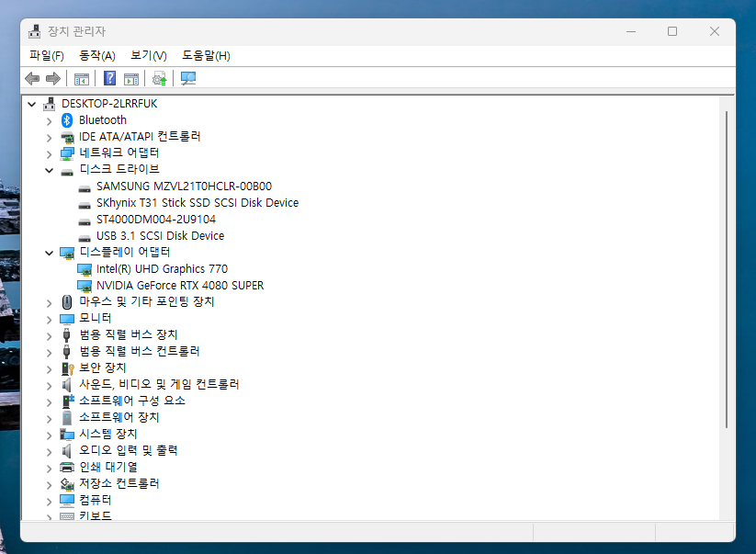Expand the 네트워크 어댑터 node
The image size is (756, 554).
pyautogui.click(x=50, y=154)
